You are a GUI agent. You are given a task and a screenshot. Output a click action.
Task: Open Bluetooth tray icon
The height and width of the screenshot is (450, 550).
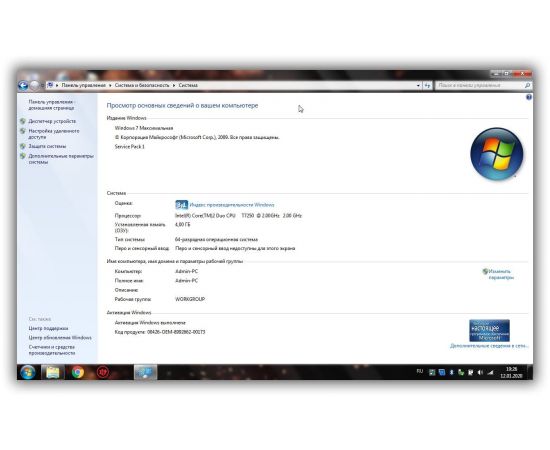point(451,372)
